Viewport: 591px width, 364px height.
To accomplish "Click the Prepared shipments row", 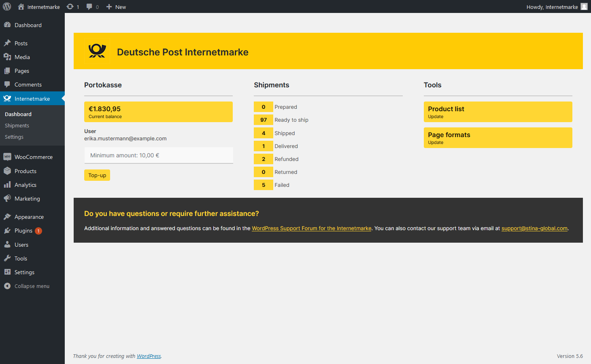I will [x=328, y=107].
